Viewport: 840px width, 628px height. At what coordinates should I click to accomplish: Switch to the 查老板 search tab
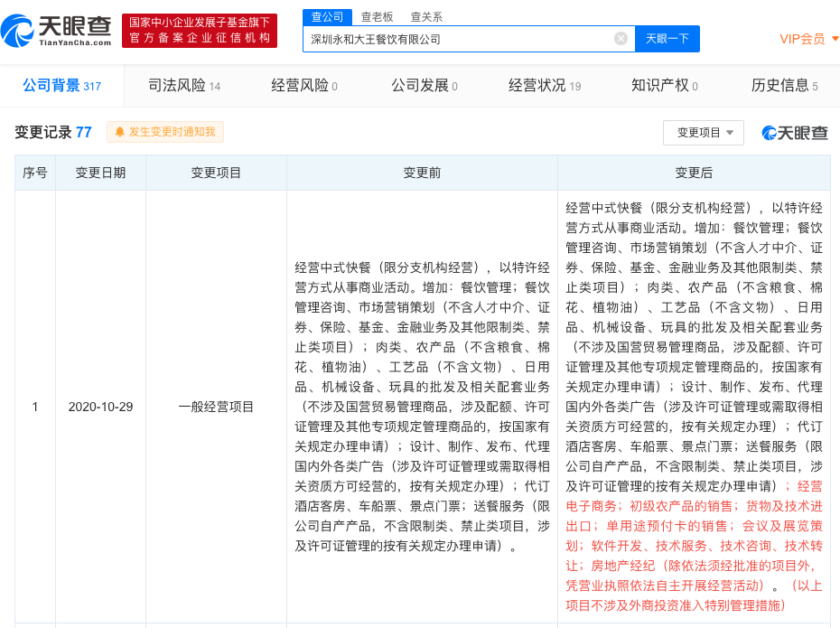[x=377, y=17]
